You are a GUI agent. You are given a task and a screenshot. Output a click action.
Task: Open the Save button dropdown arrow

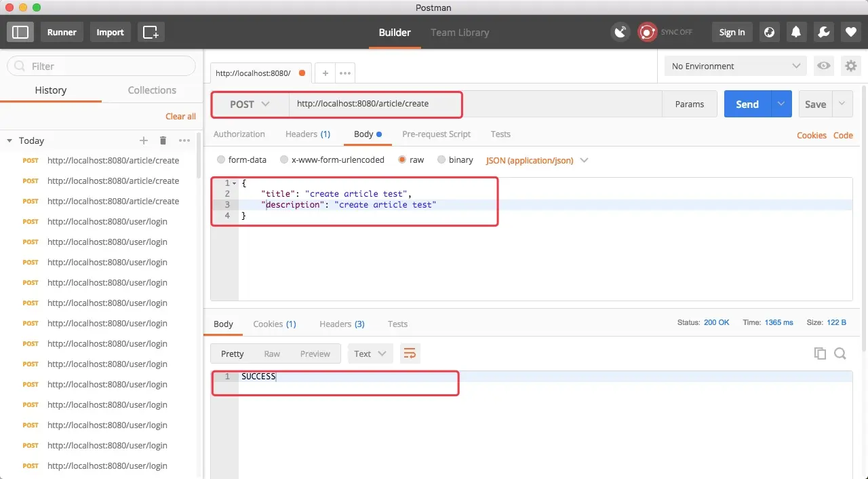click(x=842, y=104)
